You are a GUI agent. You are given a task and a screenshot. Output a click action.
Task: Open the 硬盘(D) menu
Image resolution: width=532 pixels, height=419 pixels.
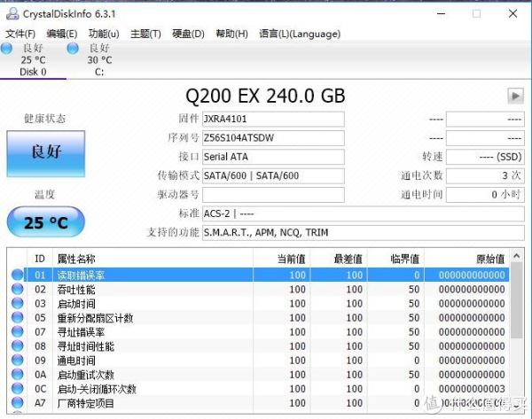(187, 34)
